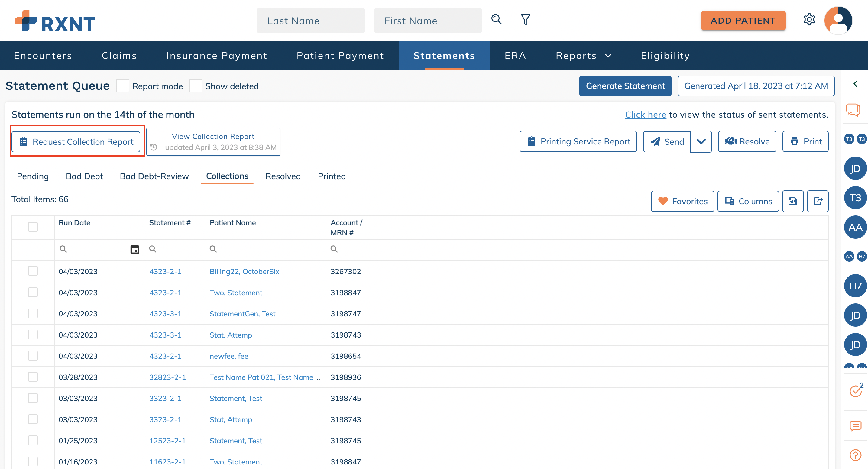Switch to the Bad Debt tab
This screenshot has width=868, height=469.
84,176
